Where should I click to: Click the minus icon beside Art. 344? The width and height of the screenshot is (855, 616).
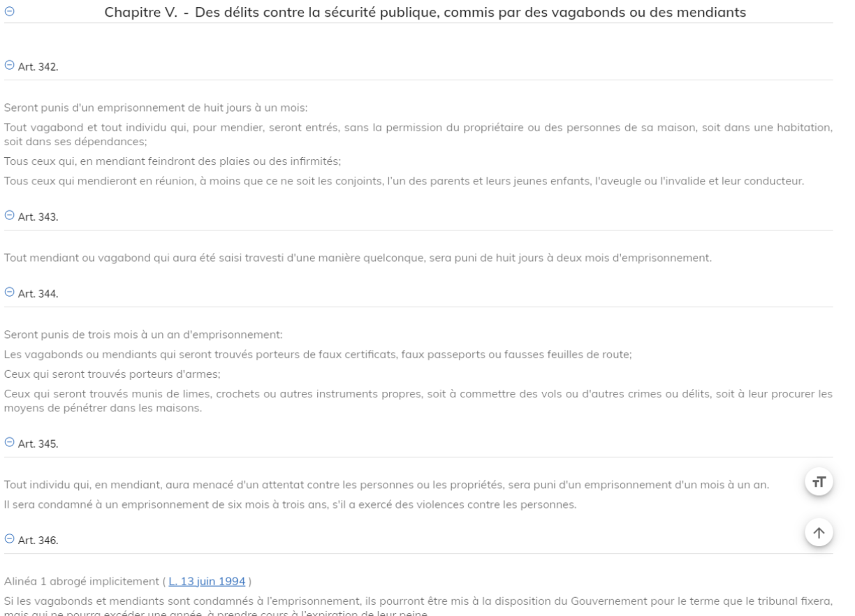click(x=9, y=293)
